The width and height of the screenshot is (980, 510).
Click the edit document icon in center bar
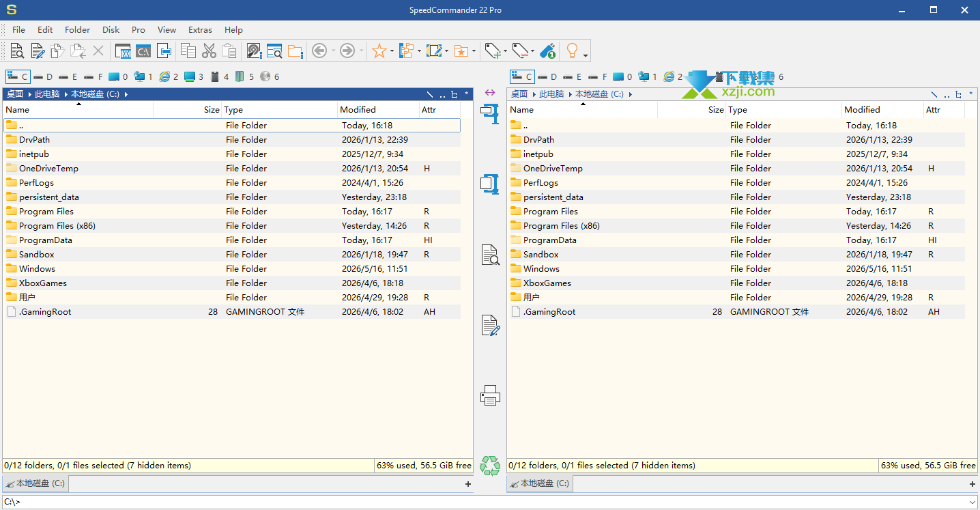[x=490, y=325]
